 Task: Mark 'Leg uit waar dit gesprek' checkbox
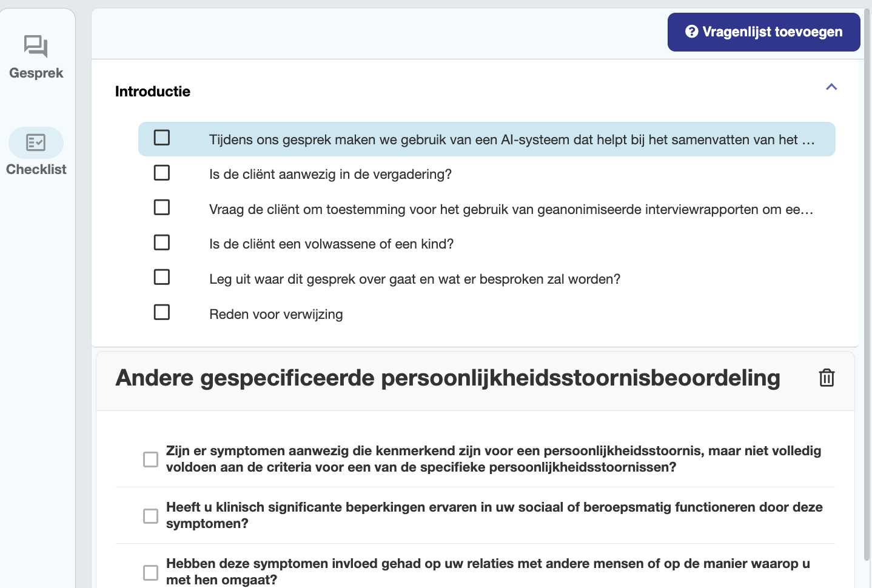tap(162, 277)
